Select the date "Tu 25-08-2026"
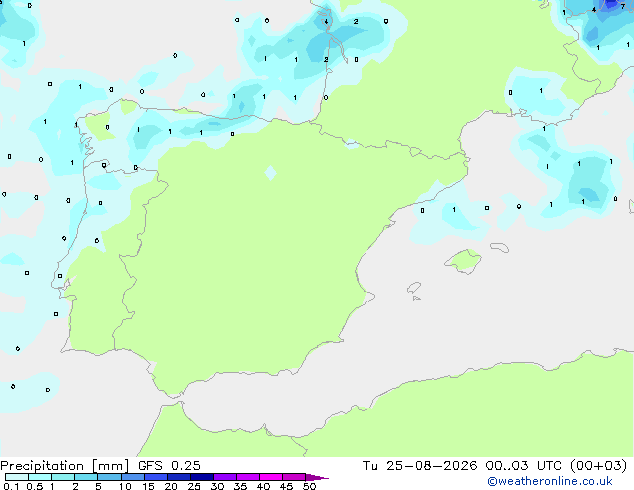Screen dimensions: 634x490 (x=420, y=466)
